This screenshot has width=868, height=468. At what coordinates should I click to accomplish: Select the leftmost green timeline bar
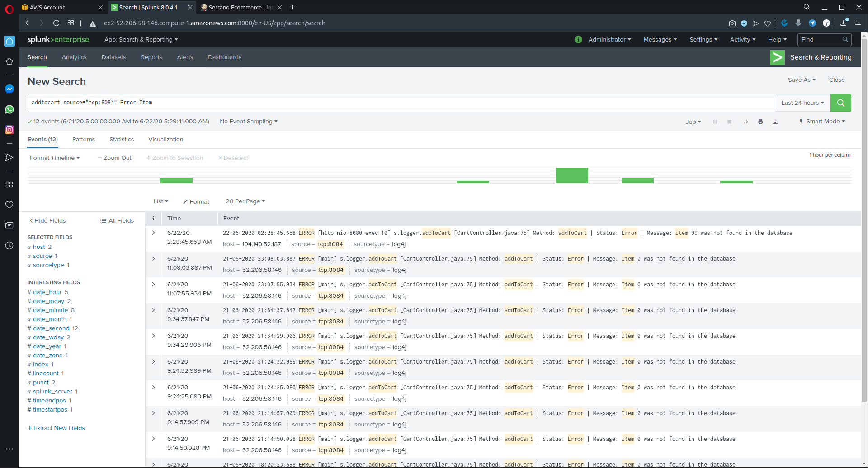pos(176,181)
